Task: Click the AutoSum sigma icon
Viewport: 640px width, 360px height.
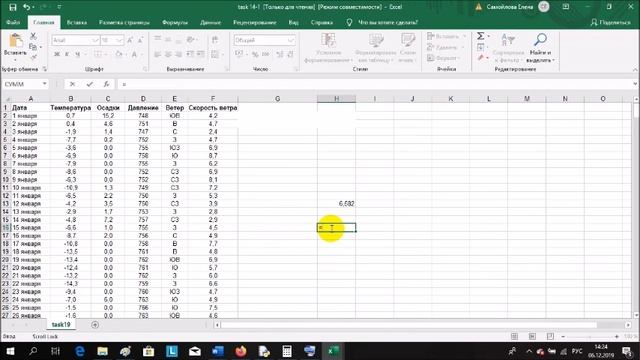Action: point(481,36)
